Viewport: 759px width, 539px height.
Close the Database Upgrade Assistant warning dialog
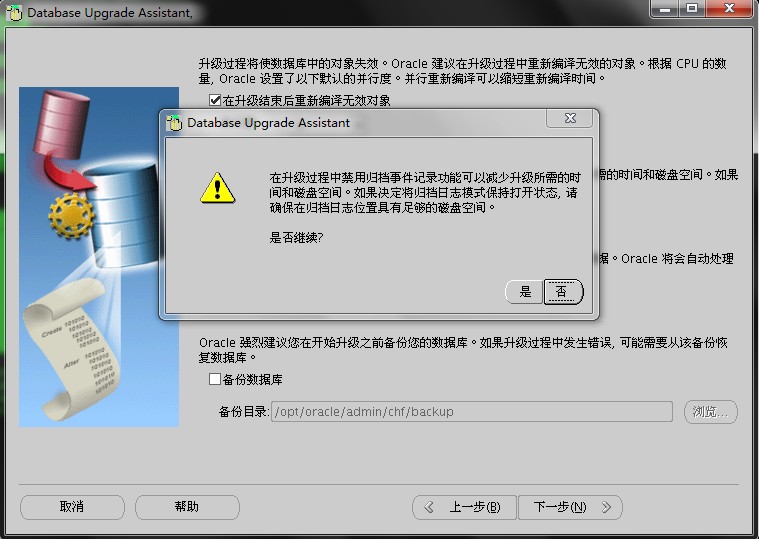point(570,118)
